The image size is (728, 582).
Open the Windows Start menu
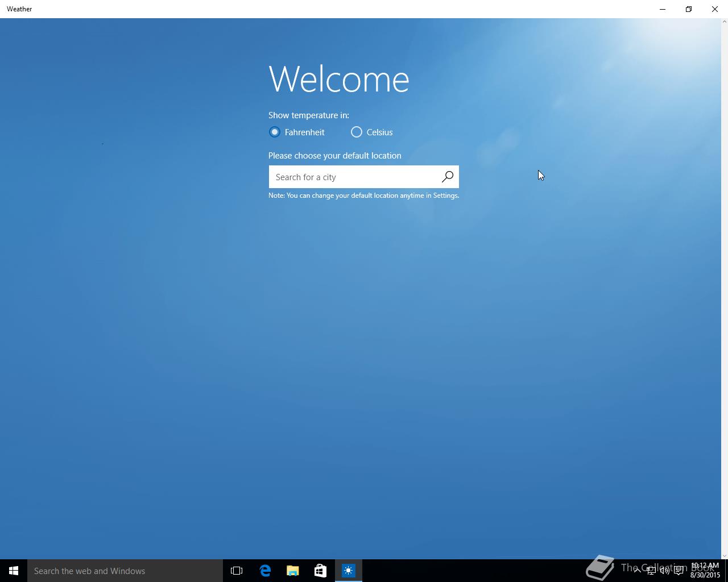tap(14, 571)
